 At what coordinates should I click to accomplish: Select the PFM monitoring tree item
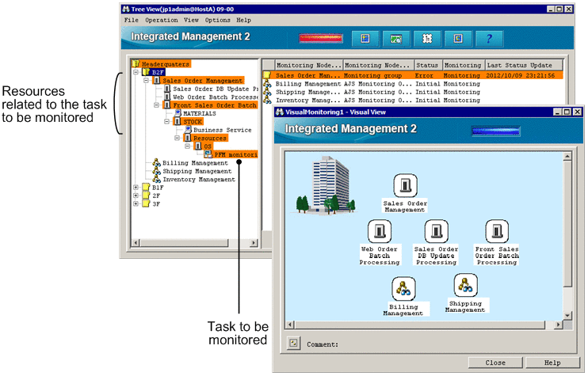[235, 154]
